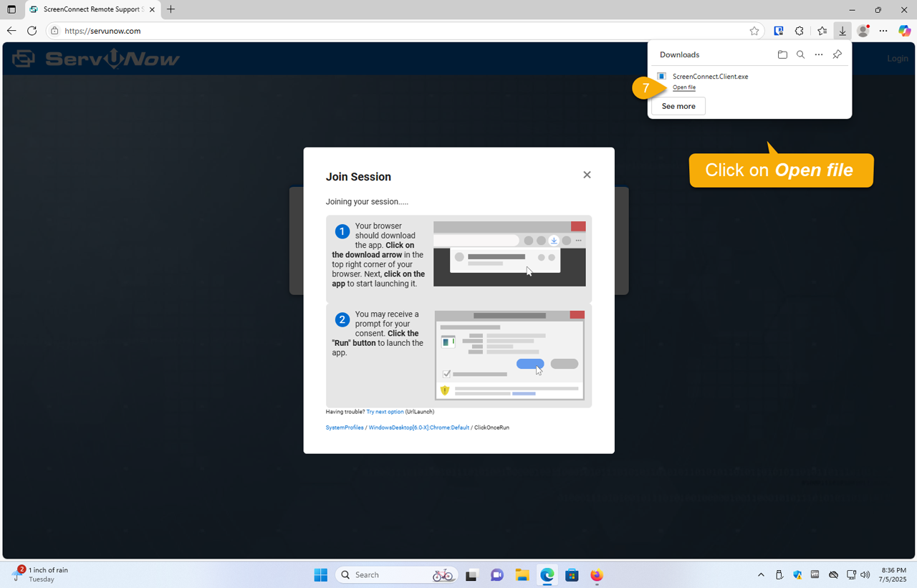Click the Try next option link
This screenshot has height=588, width=917.
(x=385, y=412)
